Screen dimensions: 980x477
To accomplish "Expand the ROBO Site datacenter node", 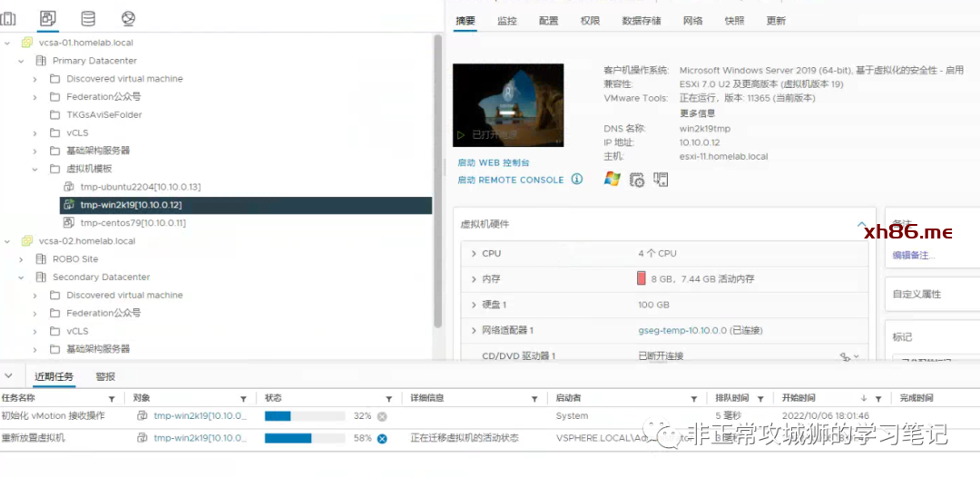I will coord(21,259).
